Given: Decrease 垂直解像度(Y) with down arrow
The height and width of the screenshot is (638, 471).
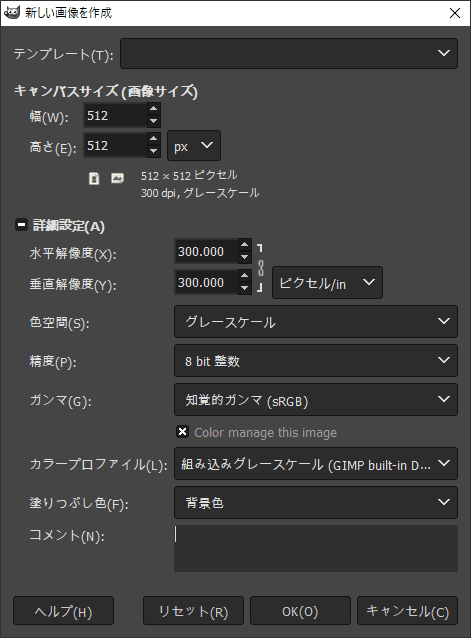Looking at the screenshot, I should point(244,288).
